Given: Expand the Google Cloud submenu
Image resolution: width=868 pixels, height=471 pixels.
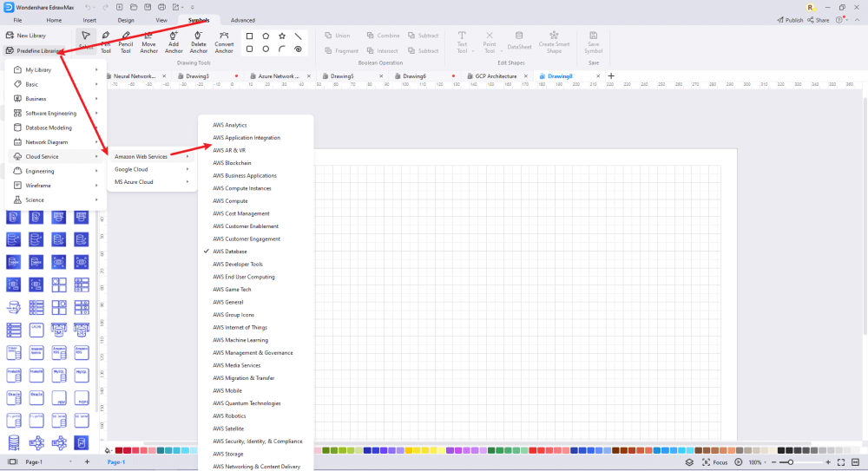Looking at the screenshot, I should point(152,169).
